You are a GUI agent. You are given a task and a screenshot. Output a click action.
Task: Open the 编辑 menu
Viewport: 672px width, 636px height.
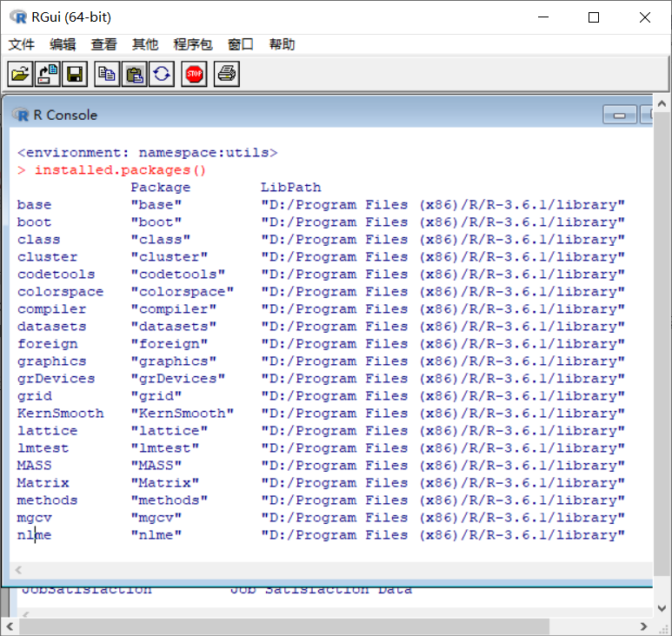tap(63, 44)
